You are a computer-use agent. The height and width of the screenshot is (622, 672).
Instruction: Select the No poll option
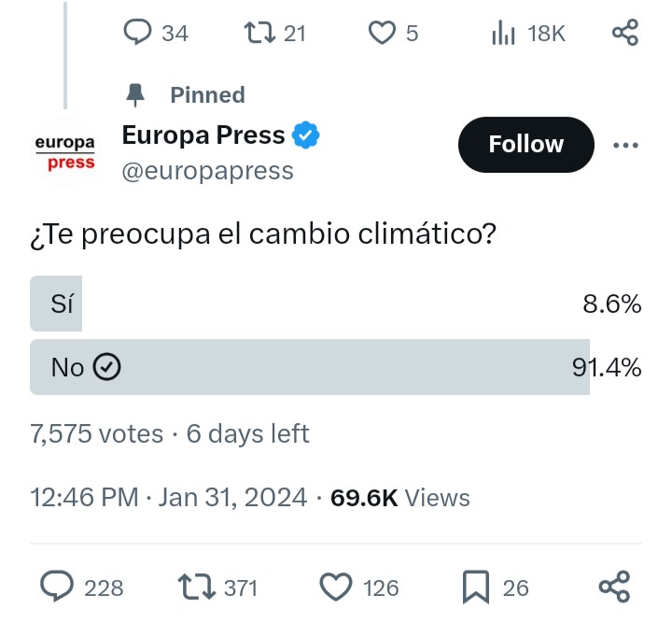[x=336, y=367]
